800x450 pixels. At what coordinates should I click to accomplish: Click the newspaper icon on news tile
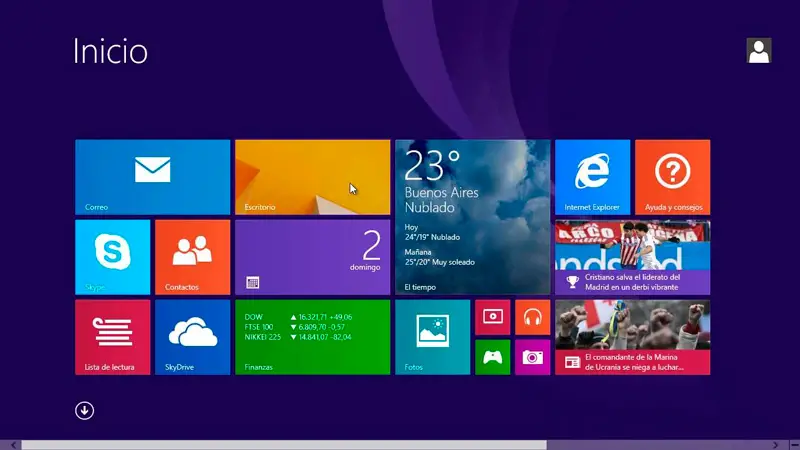click(572, 362)
